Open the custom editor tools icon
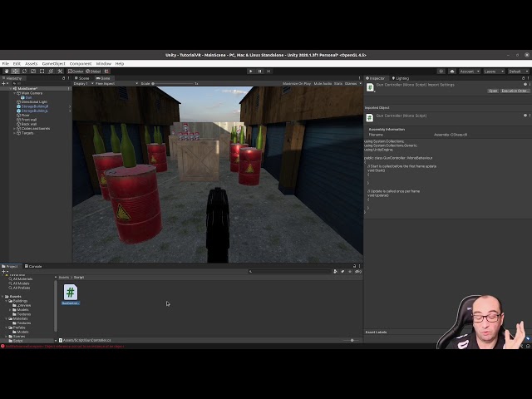This screenshot has width=532, height=399. 60,71
